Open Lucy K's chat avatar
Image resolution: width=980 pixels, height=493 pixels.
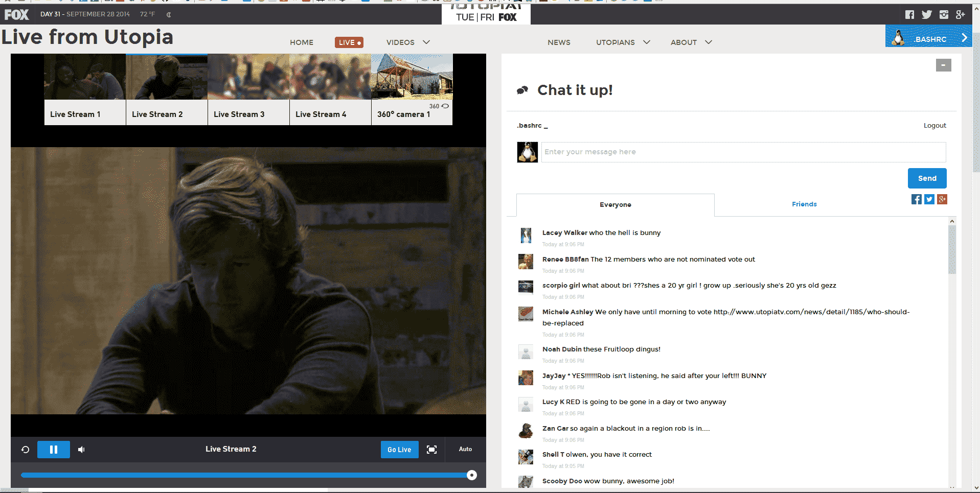tap(526, 404)
